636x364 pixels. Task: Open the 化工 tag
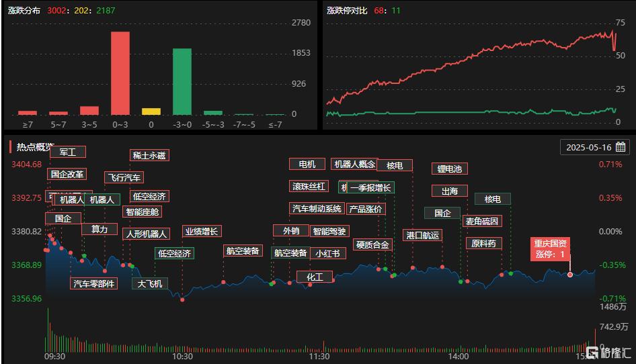[315, 277]
